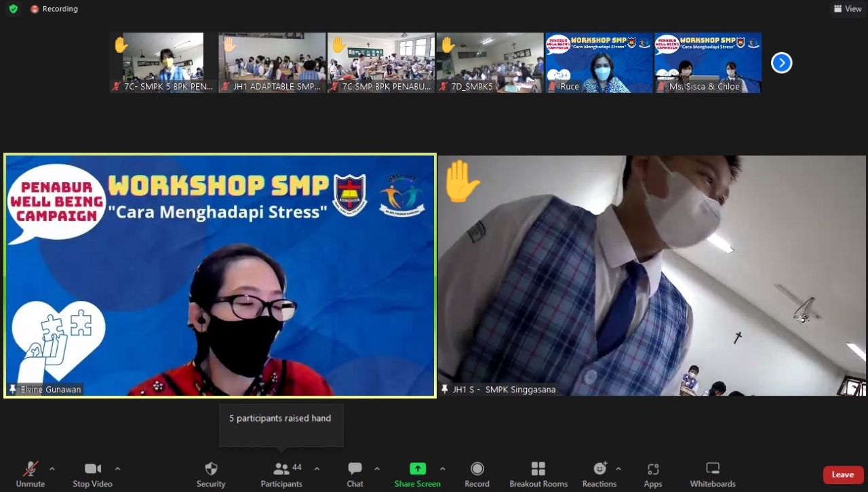Screen dimensions: 868x492
Task: Stop the camera video
Action: tap(93, 474)
